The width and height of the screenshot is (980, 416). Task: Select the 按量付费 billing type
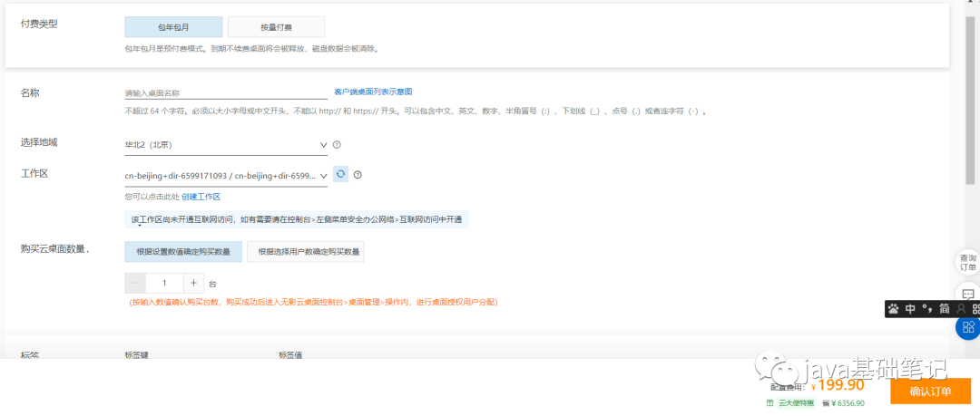click(276, 27)
